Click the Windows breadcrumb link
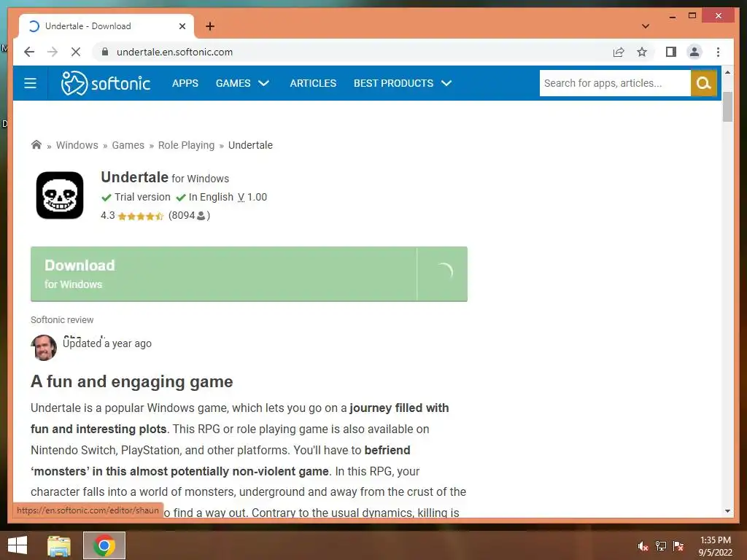Image resolution: width=747 pixels, height=560 pixels. pyautogui.click(x=77, y=145)
